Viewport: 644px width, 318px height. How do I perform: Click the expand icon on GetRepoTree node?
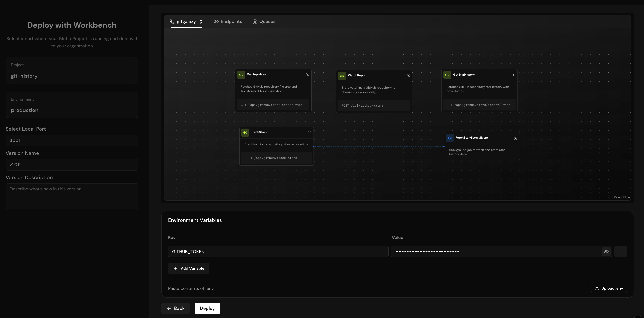[307, 75]
